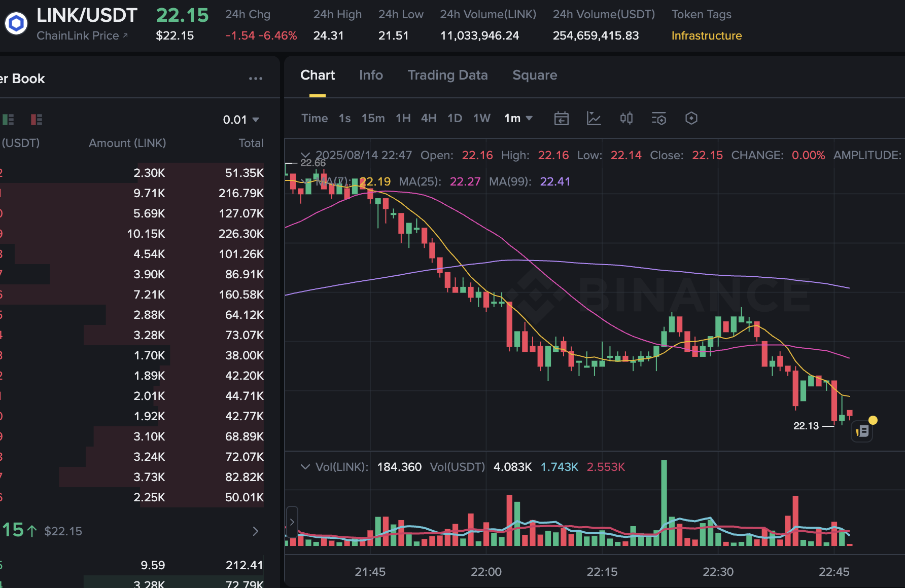Image resolution: width=905 pixels, height=588 pixels.
Task: Click the Amount (LINK) column header
Action: coord(127,143)
